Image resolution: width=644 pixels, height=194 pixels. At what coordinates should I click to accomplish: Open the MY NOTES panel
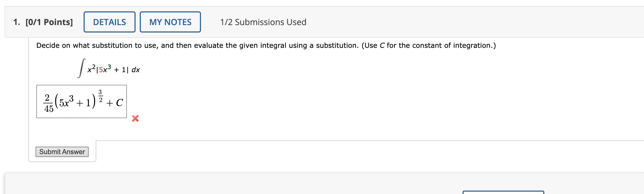click(x=170, y=22)
